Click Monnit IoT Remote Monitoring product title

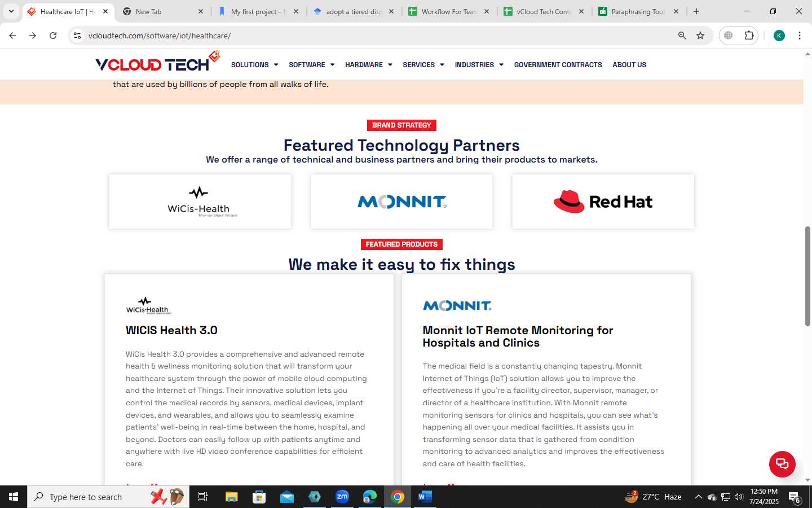coord(518,336)
